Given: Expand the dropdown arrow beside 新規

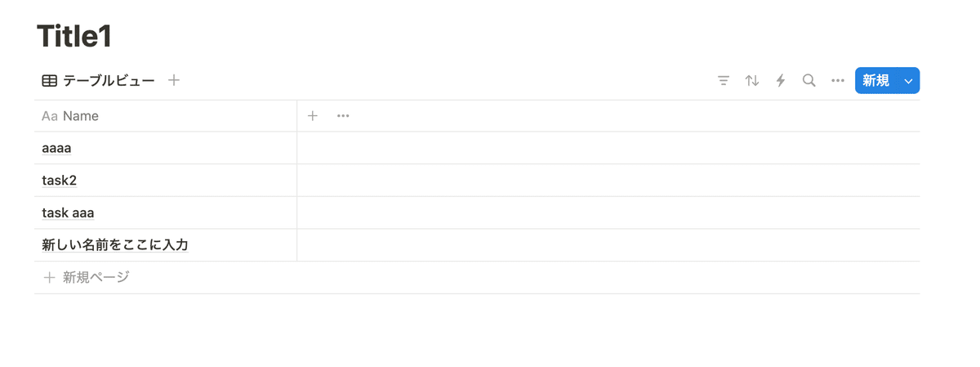Looking at the screenshot, I should 908,81.
